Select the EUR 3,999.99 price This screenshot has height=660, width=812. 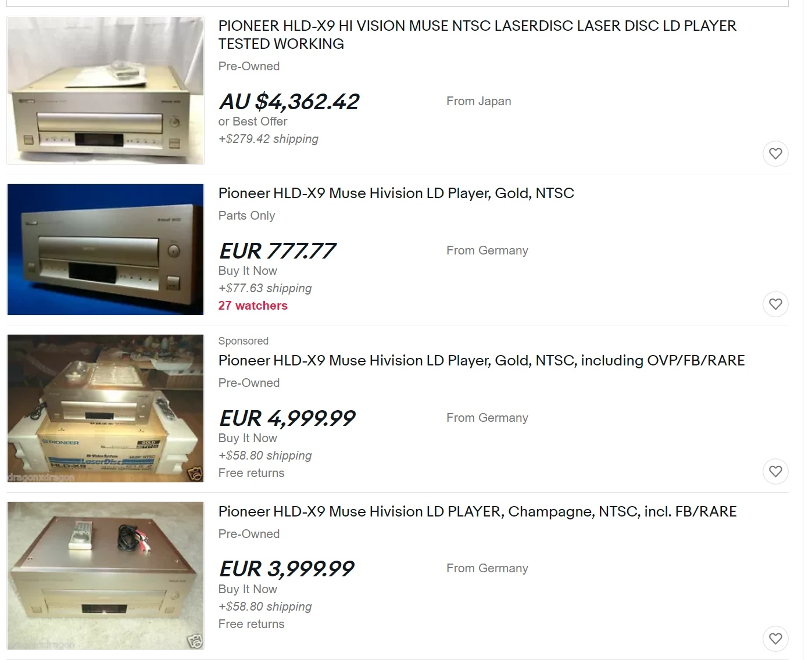click(x=286, y=569)
